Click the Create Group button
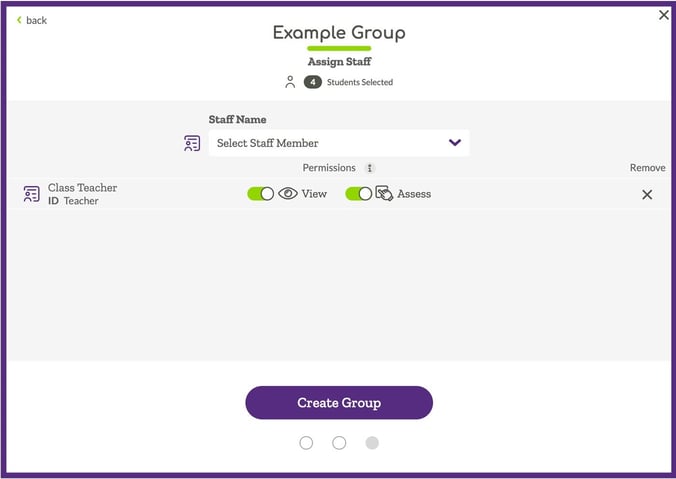Image resolution: width=676 pixels, height=479 pixels. pos(339,403)
